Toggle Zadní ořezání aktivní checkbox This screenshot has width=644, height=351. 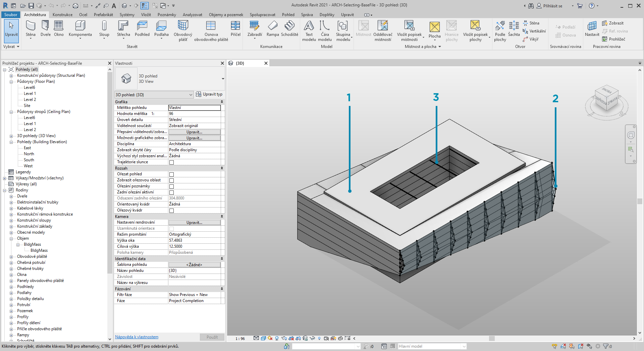171,192
